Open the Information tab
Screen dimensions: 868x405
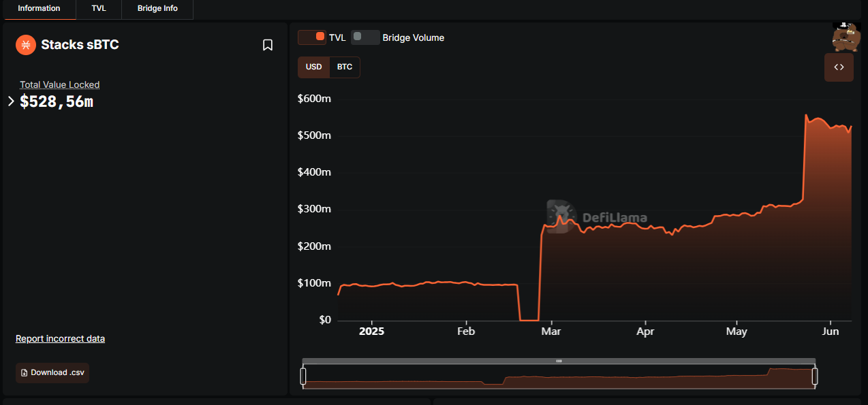[39, 9]
